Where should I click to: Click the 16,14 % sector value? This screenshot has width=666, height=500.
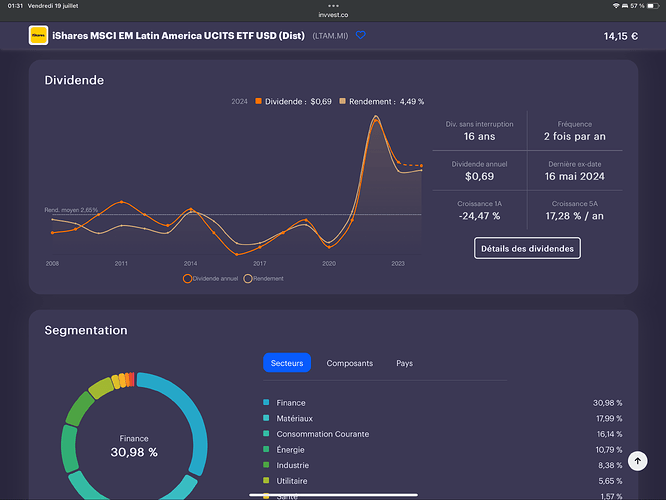[610, 434]
